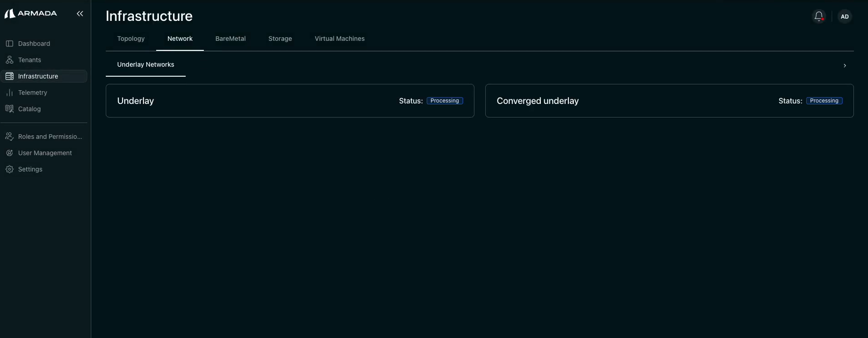This screenshot has height=338, width=868.
Task: Switch to the Topology tab
Action: (131, 39)
